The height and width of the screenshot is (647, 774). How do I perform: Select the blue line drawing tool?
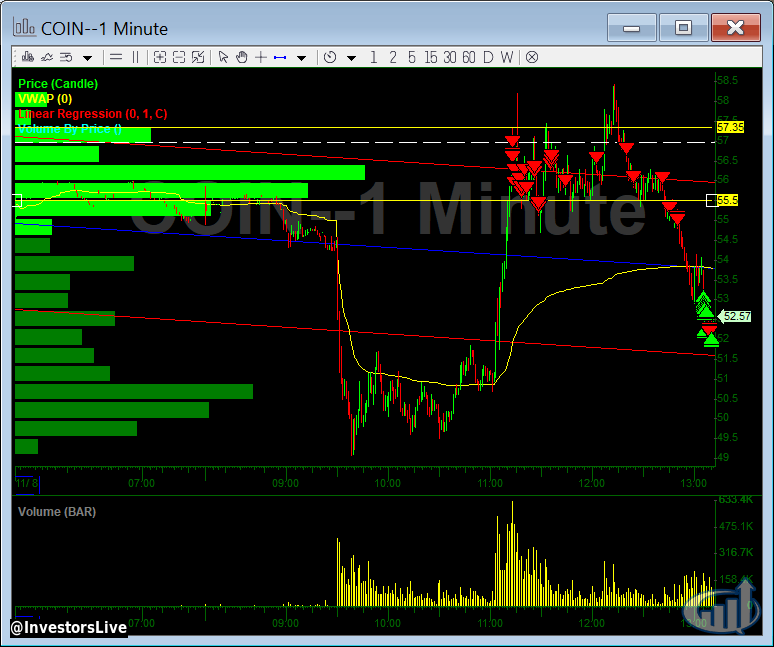[280, 57]
